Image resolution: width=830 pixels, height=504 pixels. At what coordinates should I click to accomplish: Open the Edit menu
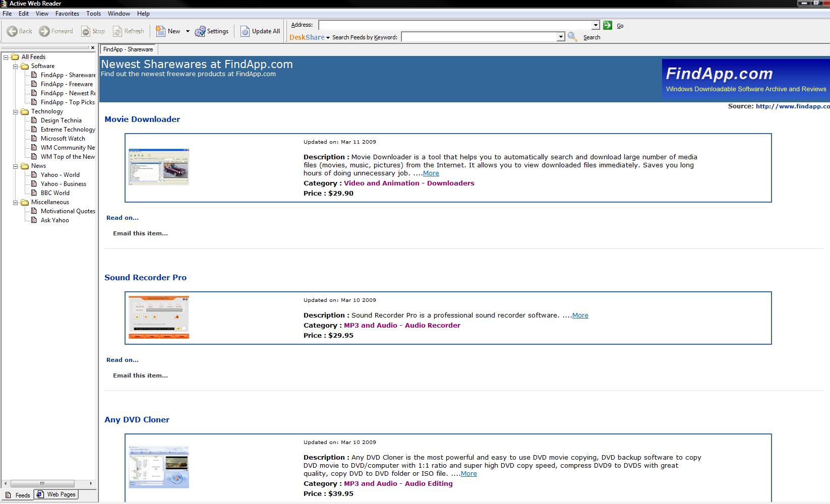pos(24,14)
